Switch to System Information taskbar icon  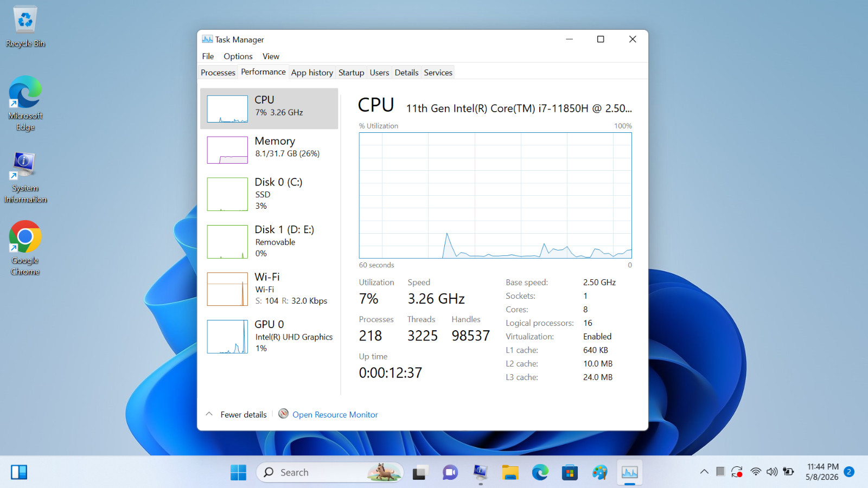(x=480, y=472)
